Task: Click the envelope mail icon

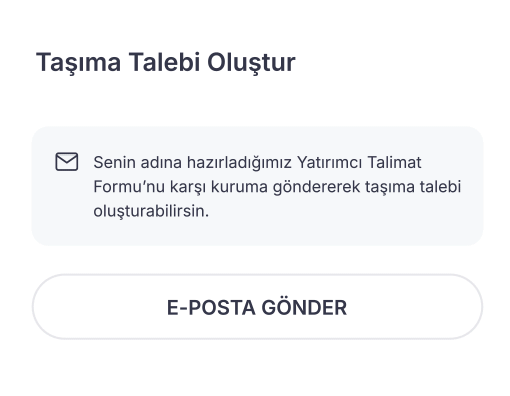Action: [67, 162]
